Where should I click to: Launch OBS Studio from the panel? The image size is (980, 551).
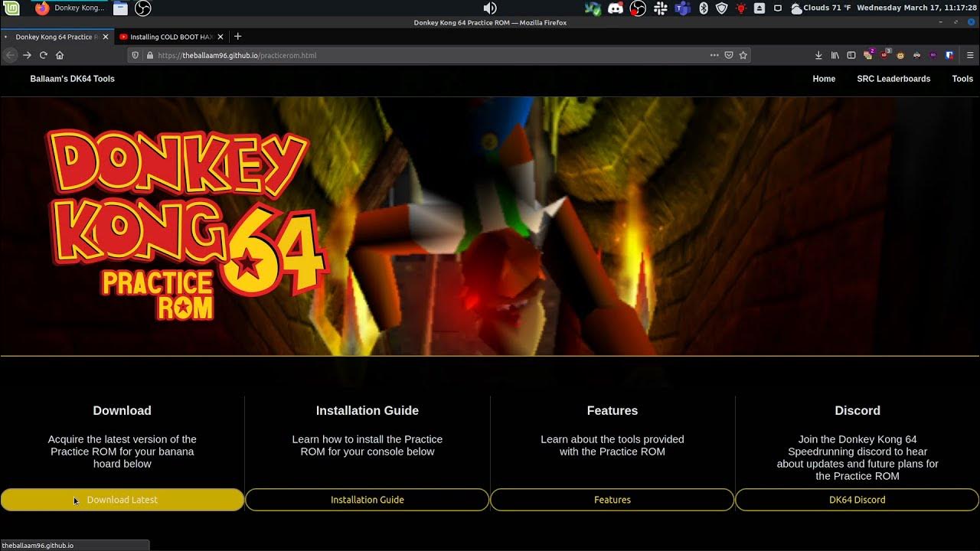click(142, 8)
